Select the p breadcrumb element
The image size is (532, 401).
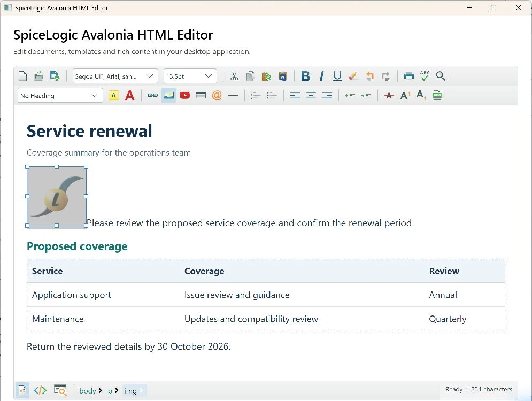(x=110, y=391)
